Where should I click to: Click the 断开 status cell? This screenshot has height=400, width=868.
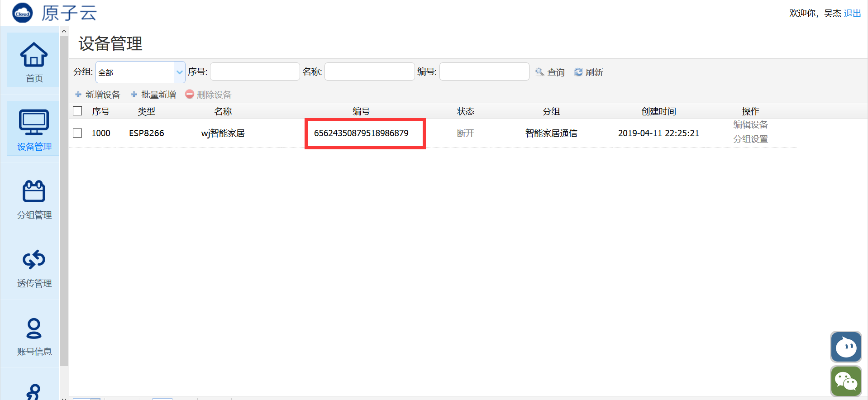(465, 133)
